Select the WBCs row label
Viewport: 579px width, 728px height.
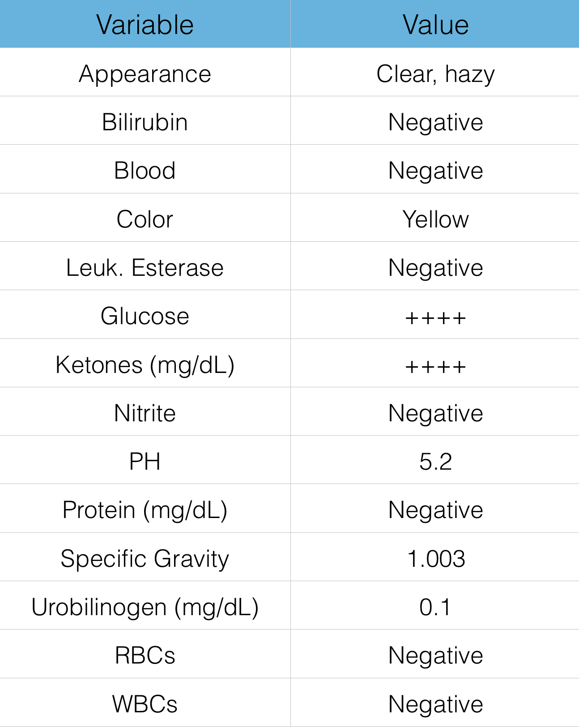coord(145,704)
